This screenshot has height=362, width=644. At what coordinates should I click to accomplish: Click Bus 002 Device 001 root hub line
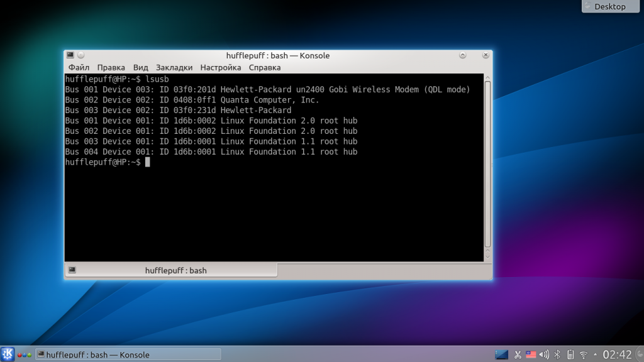[211, 131]
